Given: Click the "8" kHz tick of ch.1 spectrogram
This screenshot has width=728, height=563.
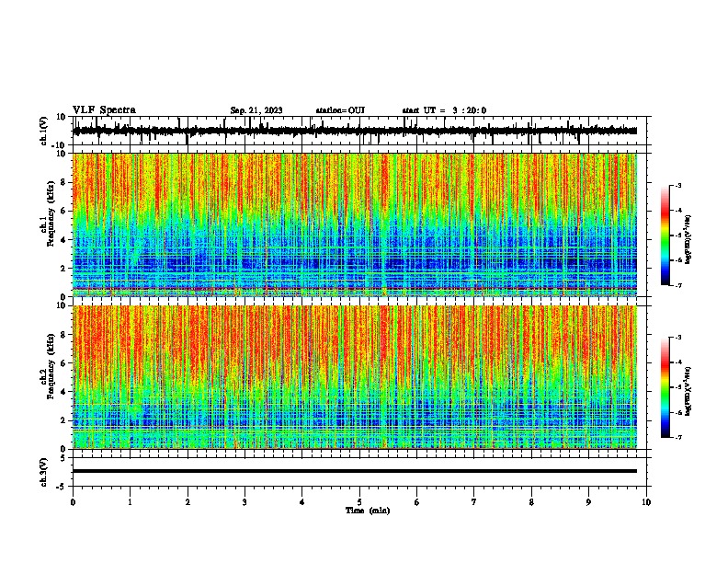Looking at the screenshot, I should pos(63,182).
